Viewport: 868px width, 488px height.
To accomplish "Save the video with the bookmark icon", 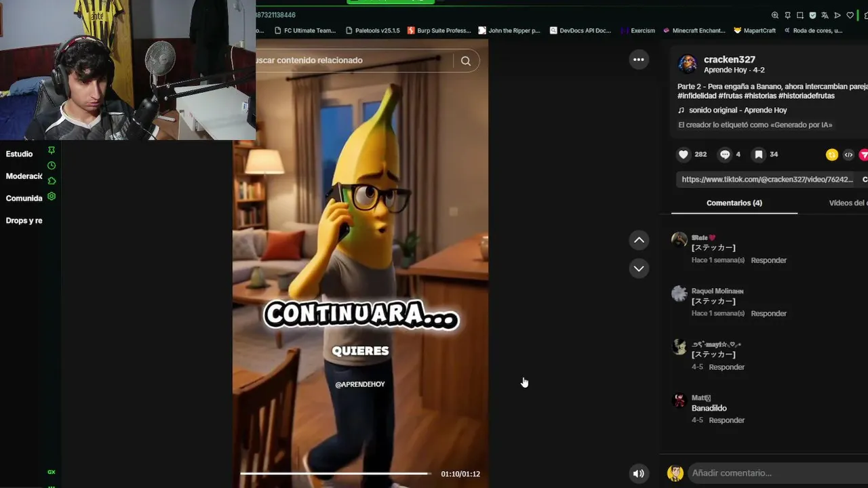I will coord(759,155).
